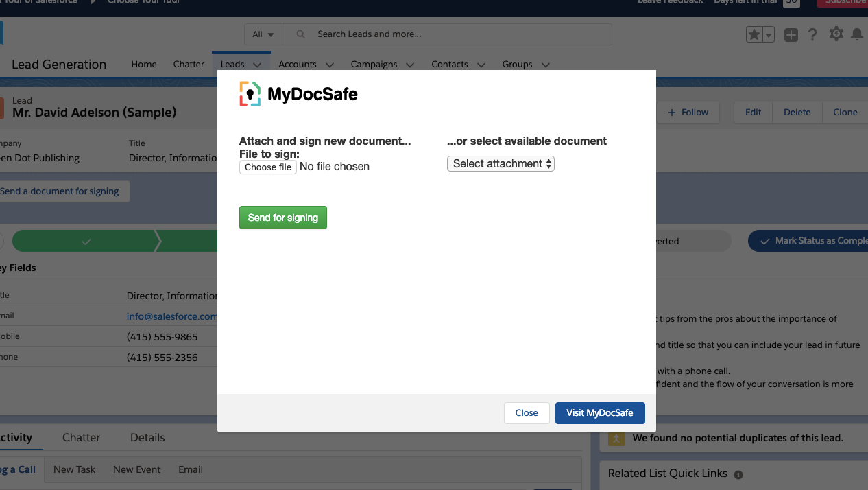
Task: Click the Visit MyDocSafe button
Action: [600, 412]
